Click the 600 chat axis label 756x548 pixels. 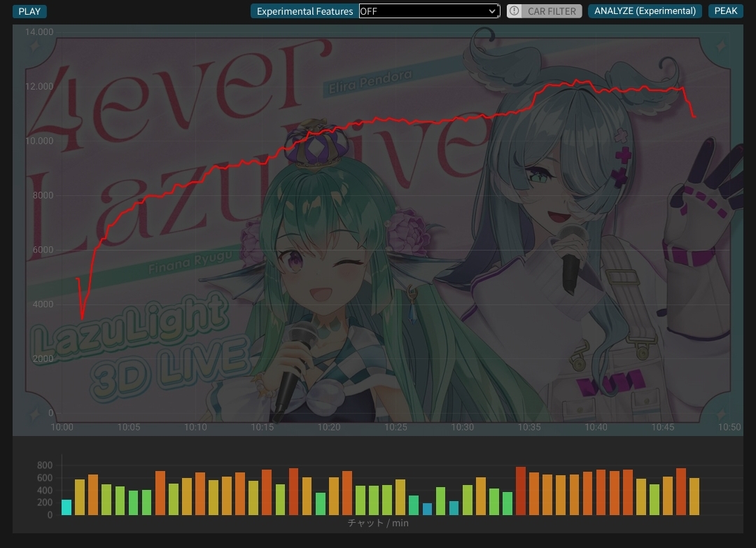[x=45, y=477]
